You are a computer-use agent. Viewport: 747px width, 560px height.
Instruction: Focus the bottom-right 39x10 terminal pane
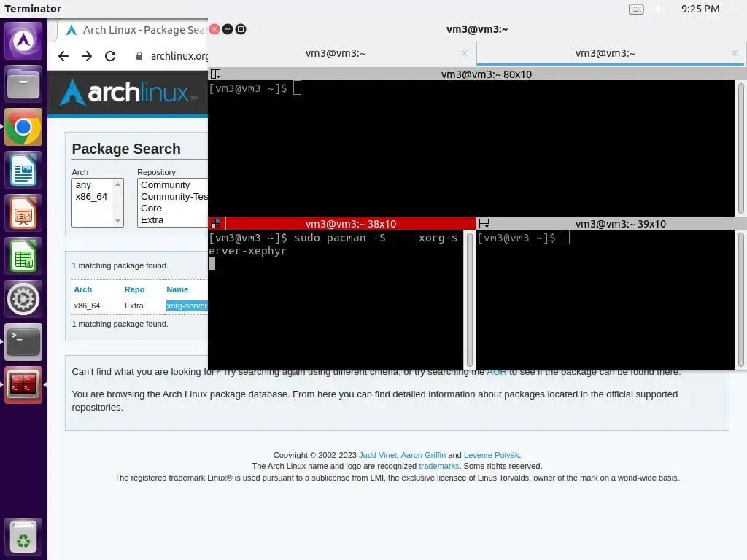point(605,300)
